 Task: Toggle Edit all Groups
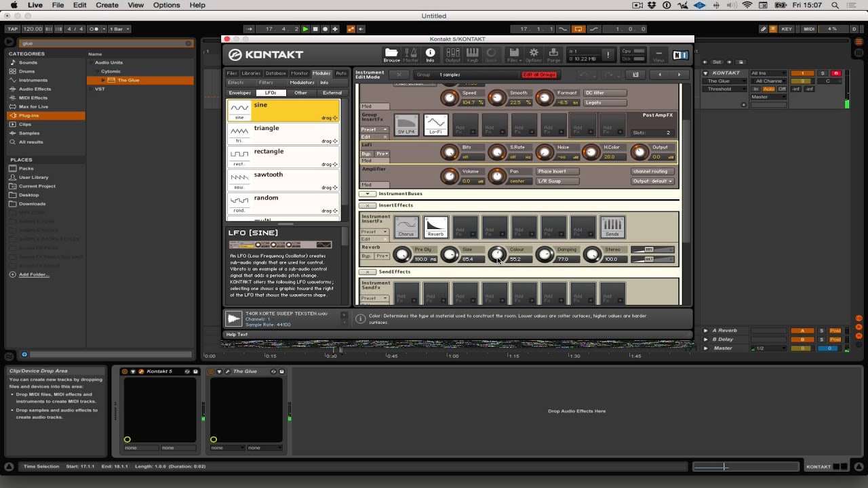(539, 75)
